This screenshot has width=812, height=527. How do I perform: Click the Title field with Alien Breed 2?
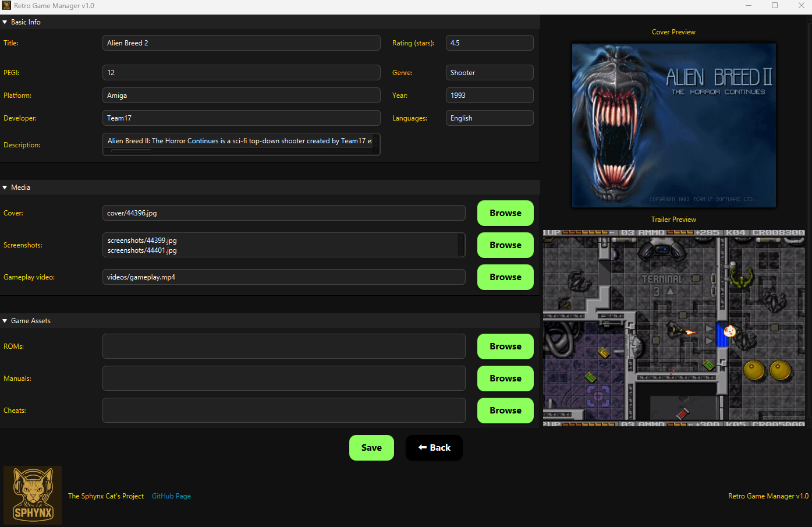(x=241, y=43)
